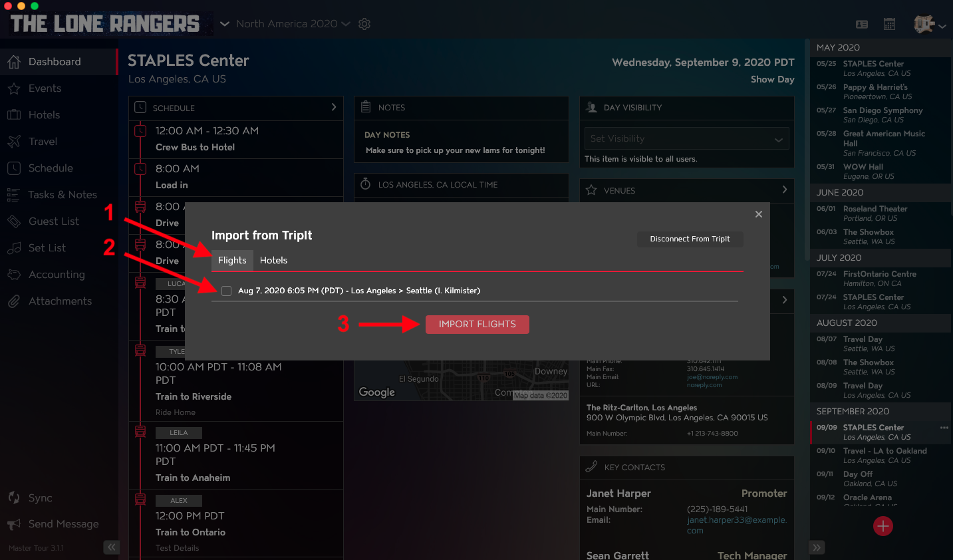Select 09/11 Day Off Oakland
The height and width of the screenshot is (560, 953).
(x=880, y=479)
